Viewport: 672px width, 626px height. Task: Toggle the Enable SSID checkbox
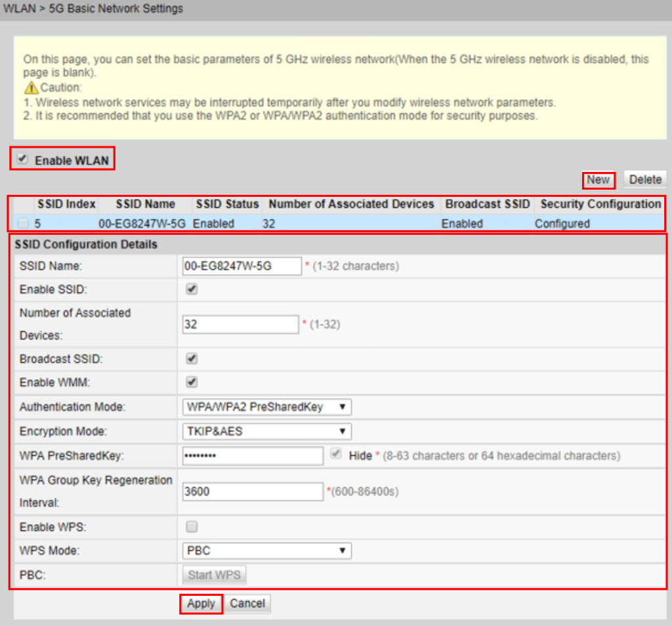[192, 289]
